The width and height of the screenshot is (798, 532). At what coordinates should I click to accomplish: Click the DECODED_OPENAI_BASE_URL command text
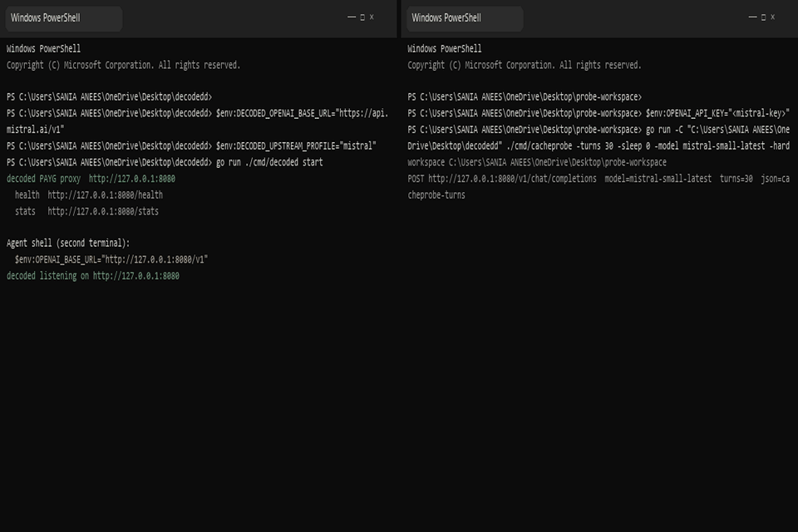point(302,114)
